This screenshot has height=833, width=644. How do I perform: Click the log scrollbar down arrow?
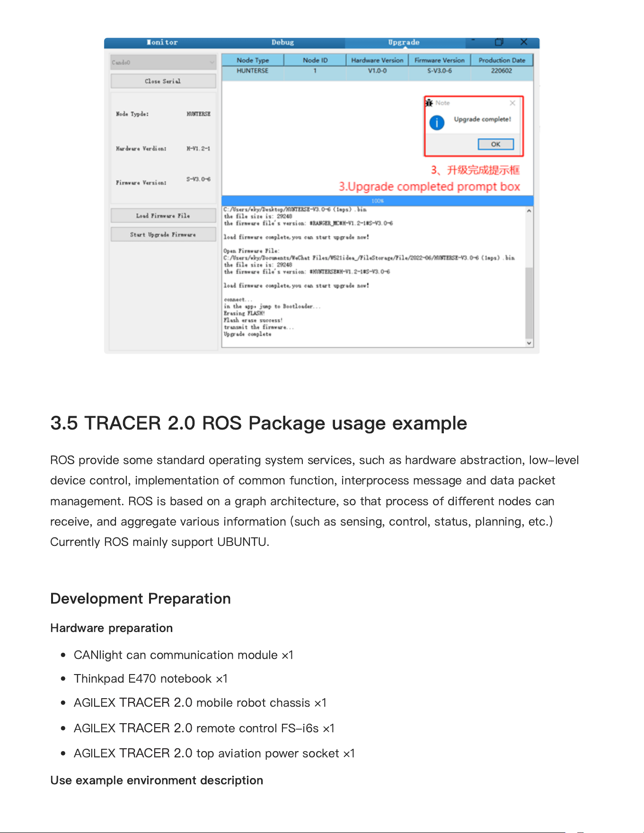click(529, 343)
